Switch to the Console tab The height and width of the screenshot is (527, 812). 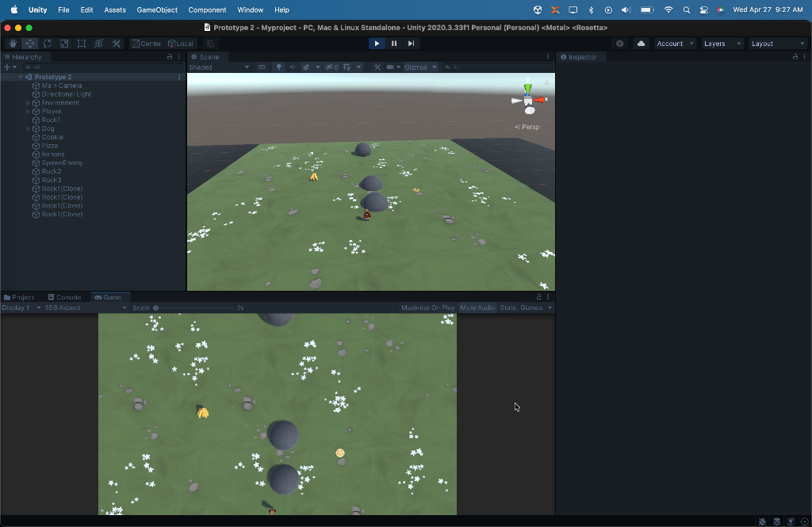[65, 297]
